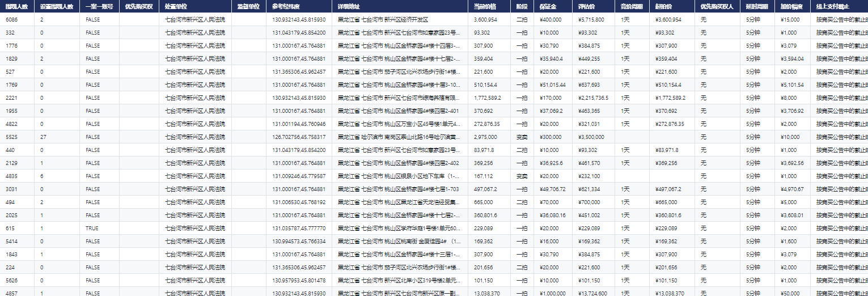
Task: Select the 加价幅度 column header
Action: tap(793, 6)
